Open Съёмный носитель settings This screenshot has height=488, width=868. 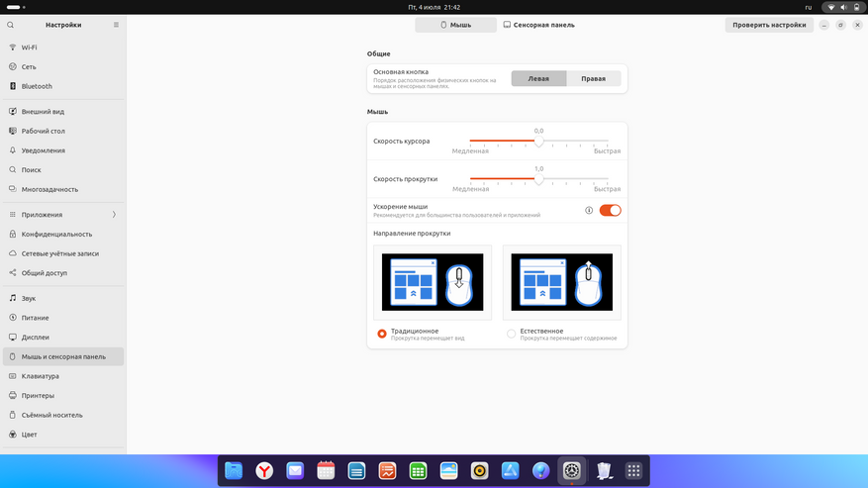click(x=63, y=415)
